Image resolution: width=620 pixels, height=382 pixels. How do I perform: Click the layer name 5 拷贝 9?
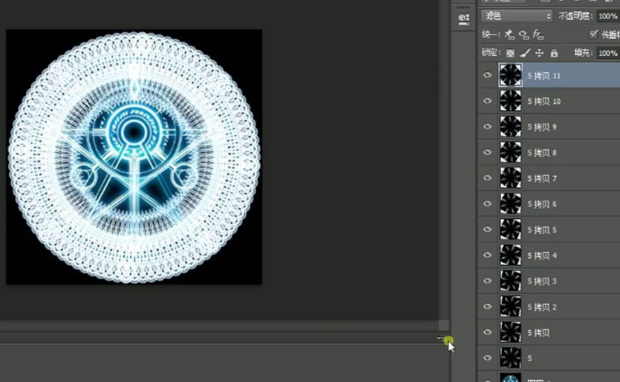[x=542, y=127]
